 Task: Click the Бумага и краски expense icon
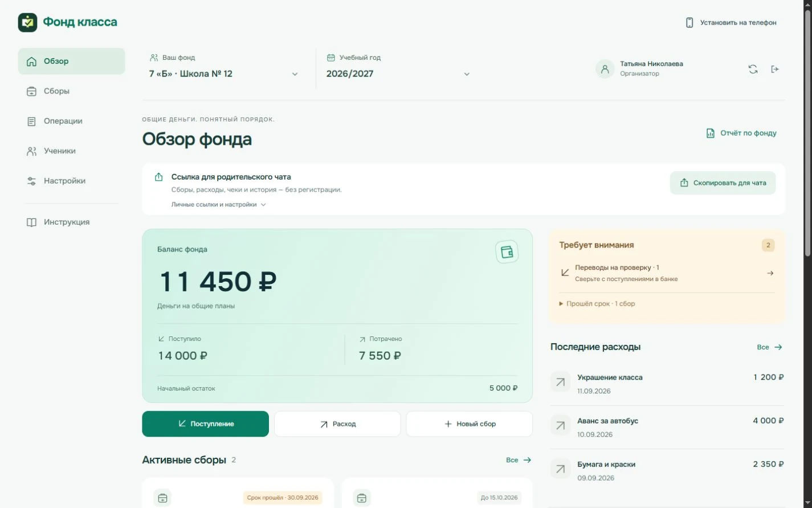(560, 469)
